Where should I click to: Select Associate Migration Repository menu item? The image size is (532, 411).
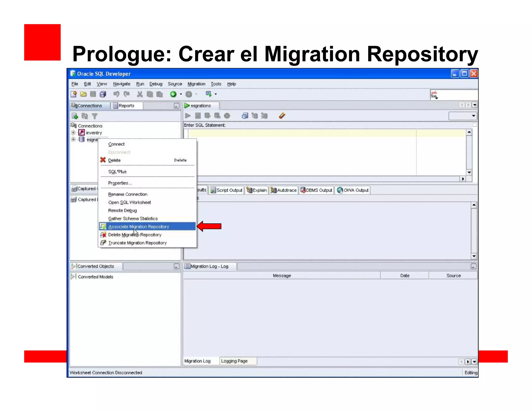click(147, 227)
